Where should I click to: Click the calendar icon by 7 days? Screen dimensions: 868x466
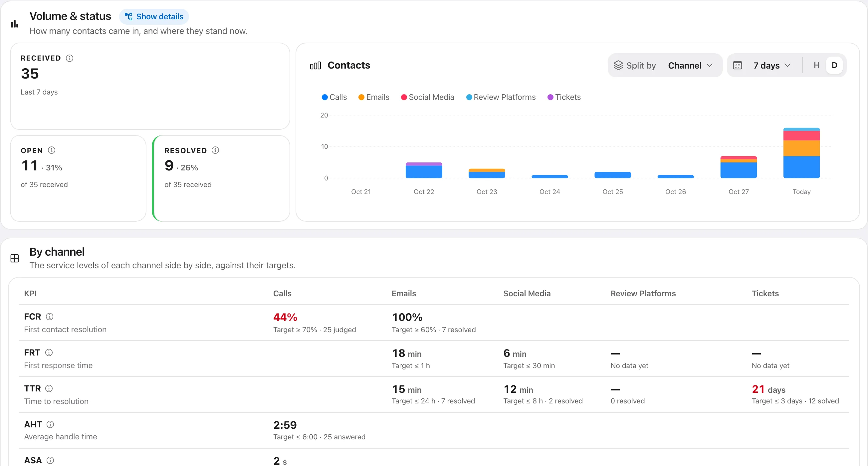737,65
